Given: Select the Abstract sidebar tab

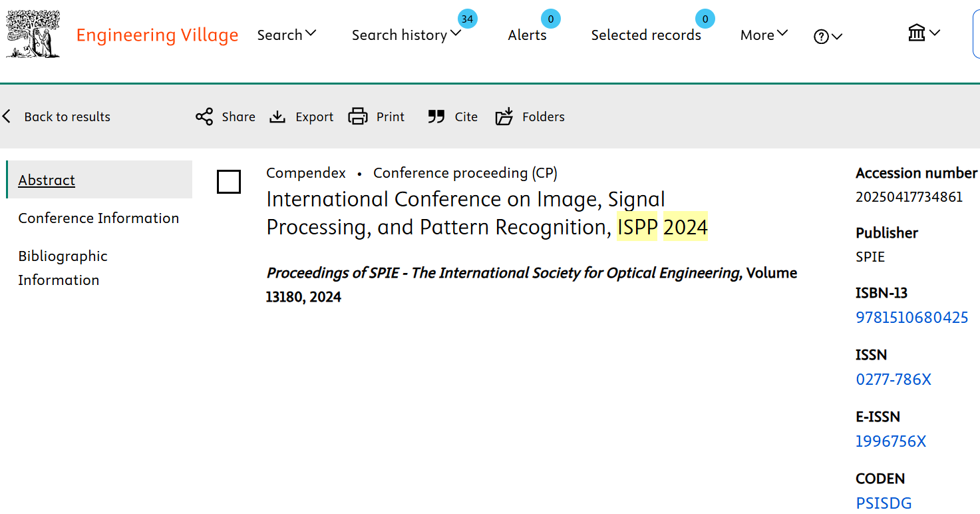Looking at the screenshot, I should (99, 180).
